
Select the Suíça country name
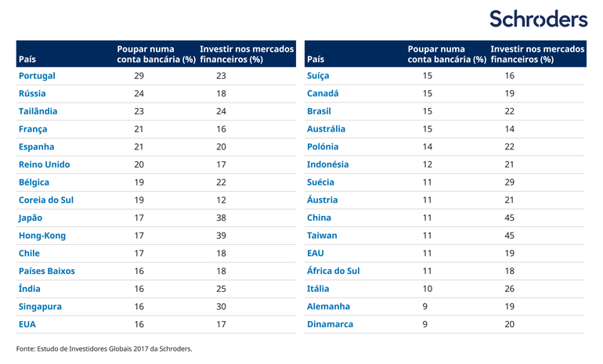click(x=318, y=76)
